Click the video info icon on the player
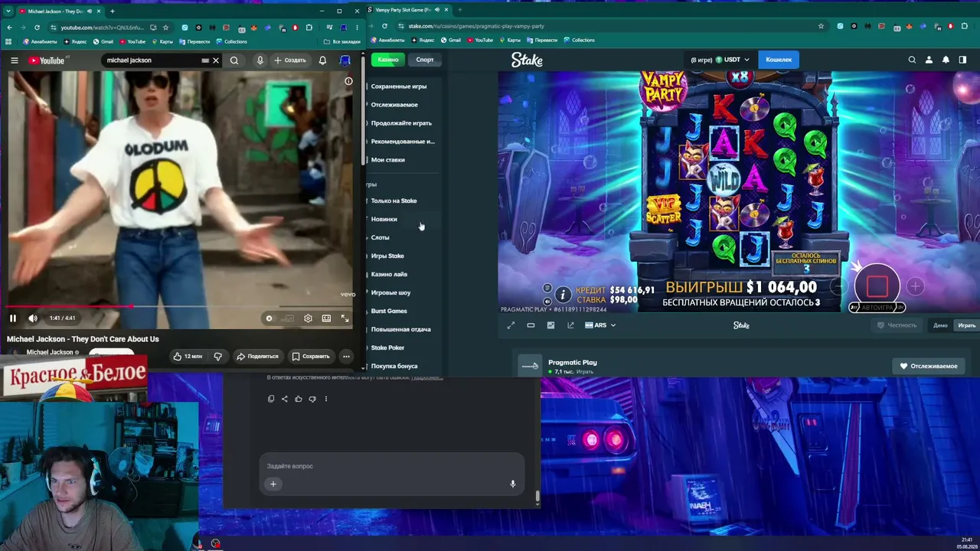980x551 pixels. pyautogui.click(x=348, y=81)
